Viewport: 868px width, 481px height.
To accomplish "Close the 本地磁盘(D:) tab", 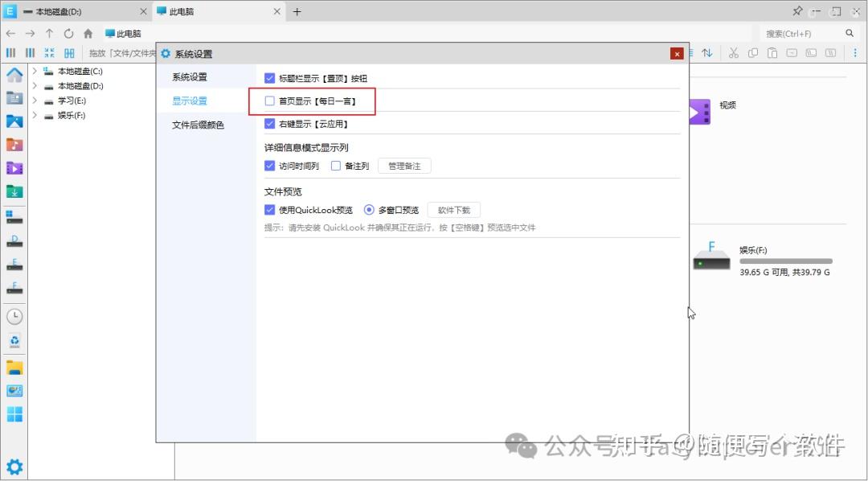I will pyautogui.click(x=143, y=11).
